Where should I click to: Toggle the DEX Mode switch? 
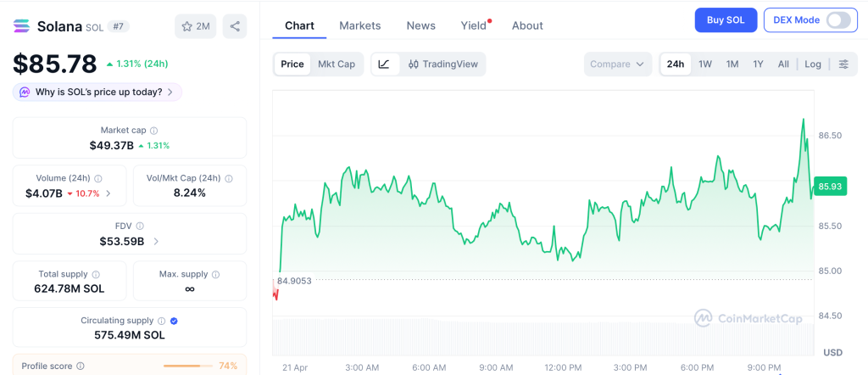pos(837,20)
